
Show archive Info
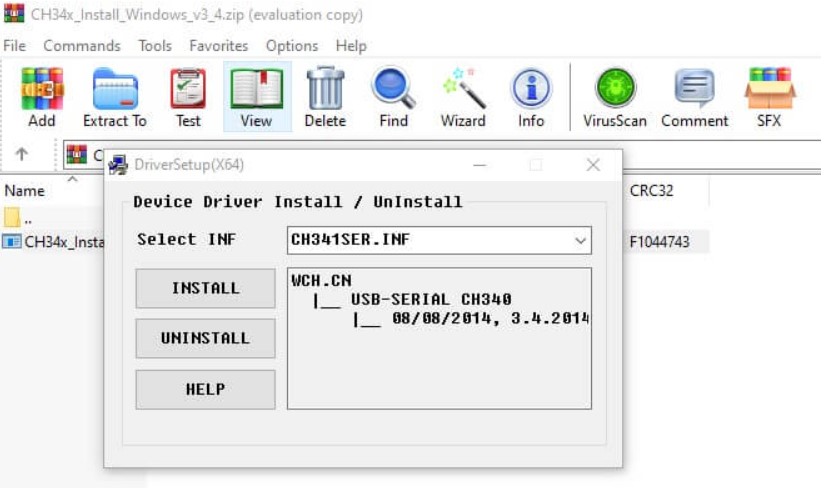point(531,97)
